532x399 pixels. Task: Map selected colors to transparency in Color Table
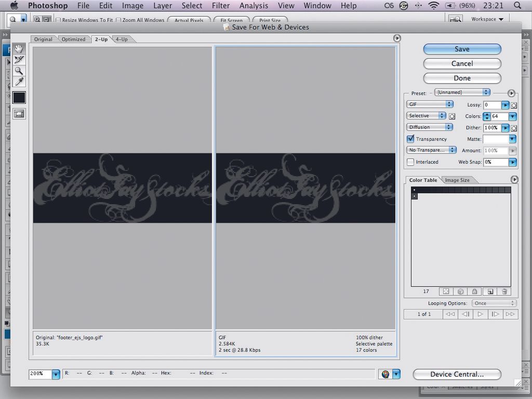pyautogui.click(x=446, y=291)
